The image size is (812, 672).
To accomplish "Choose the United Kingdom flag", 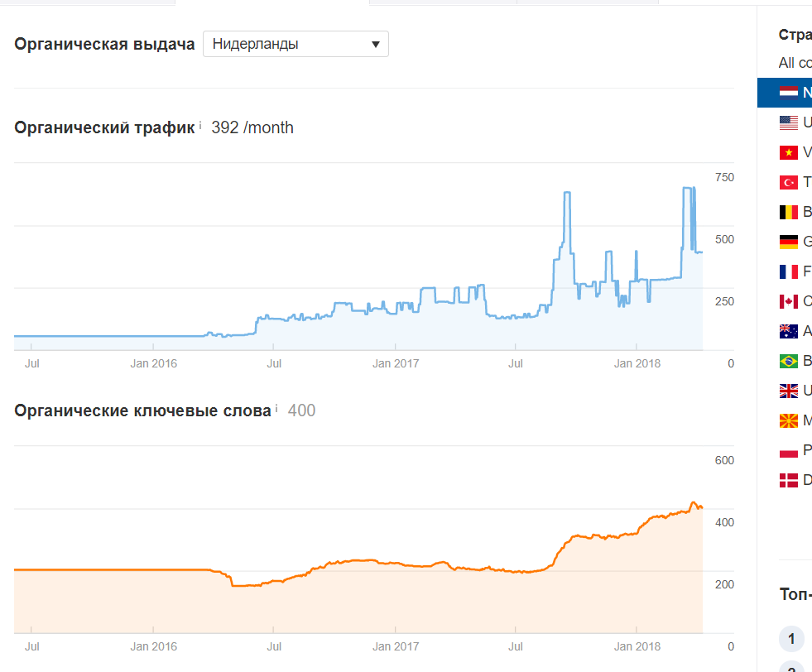I will (x=788, y=391).
